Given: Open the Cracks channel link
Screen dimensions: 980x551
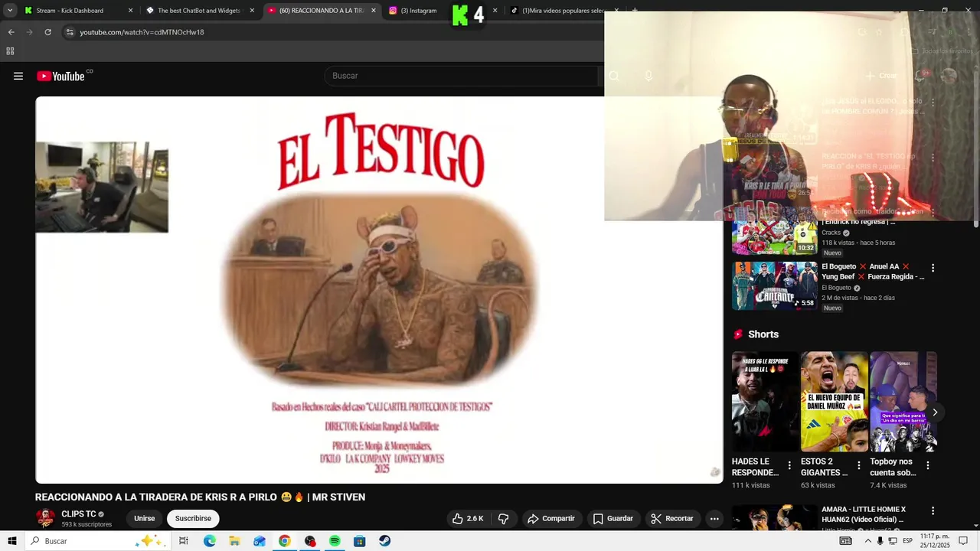Looking at the screenshot, I should [831, 233].
